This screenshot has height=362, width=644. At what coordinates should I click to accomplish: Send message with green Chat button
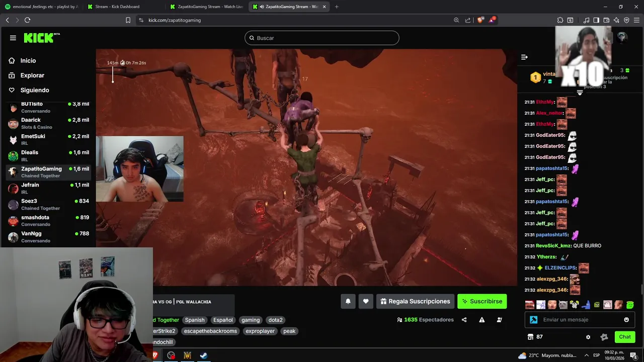(625, 337)
